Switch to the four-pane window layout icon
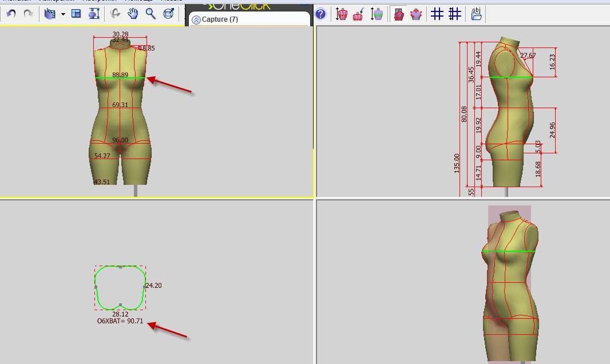Image resolution: width=610 pixels, height=364 pixels. pos(76,14)
